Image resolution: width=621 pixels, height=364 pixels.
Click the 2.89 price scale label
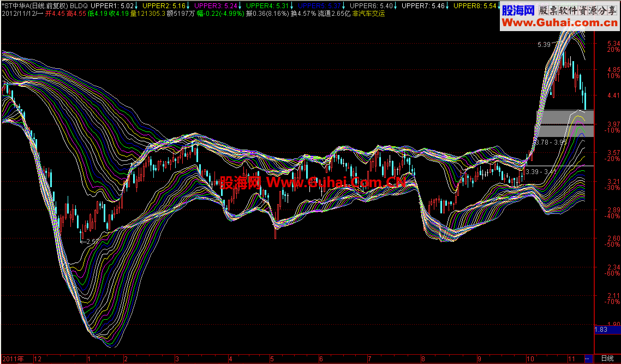613,210
